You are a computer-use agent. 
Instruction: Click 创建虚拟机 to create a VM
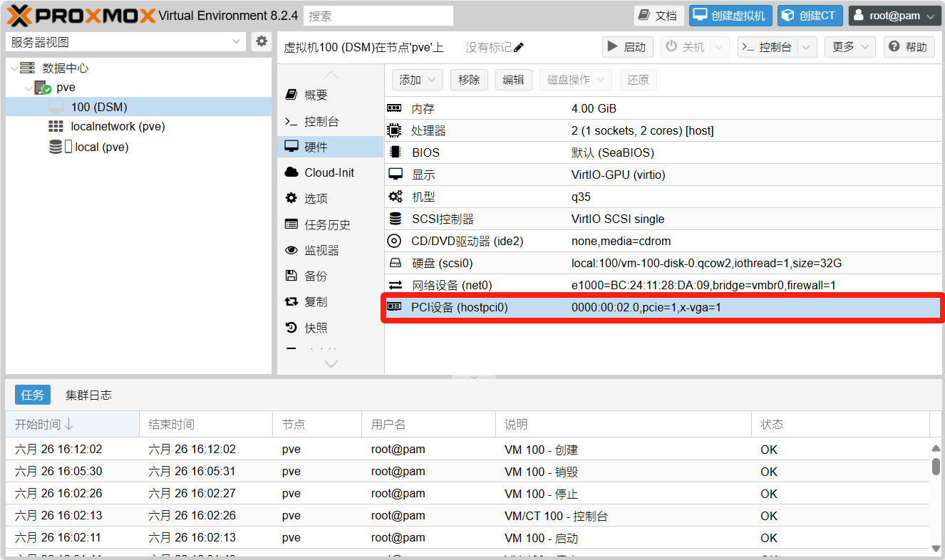point(730,16)
